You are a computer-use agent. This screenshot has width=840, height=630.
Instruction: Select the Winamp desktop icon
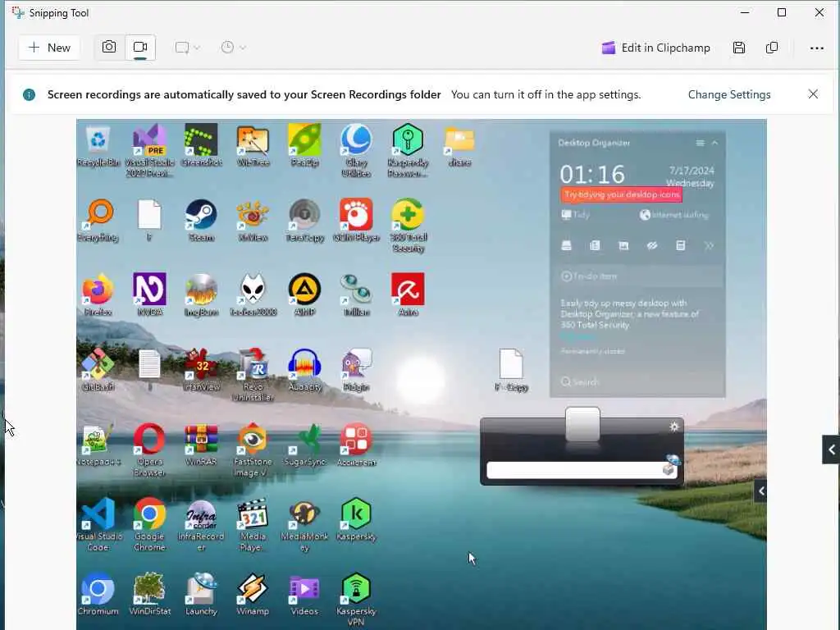[253, 595]
